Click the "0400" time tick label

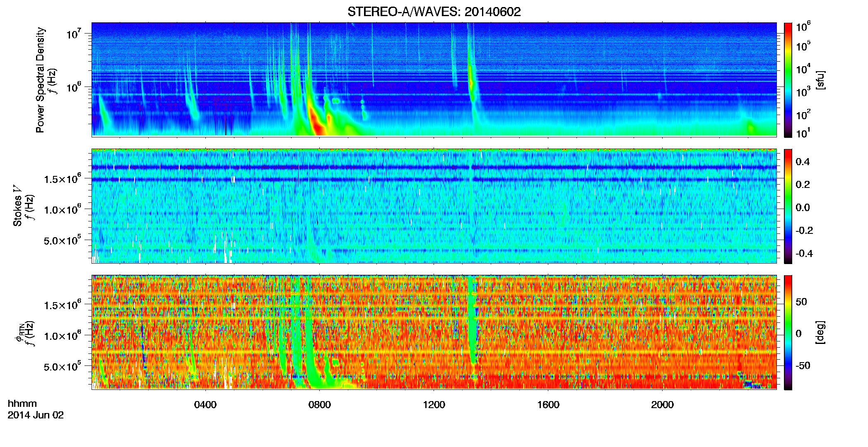coord(205,404)
